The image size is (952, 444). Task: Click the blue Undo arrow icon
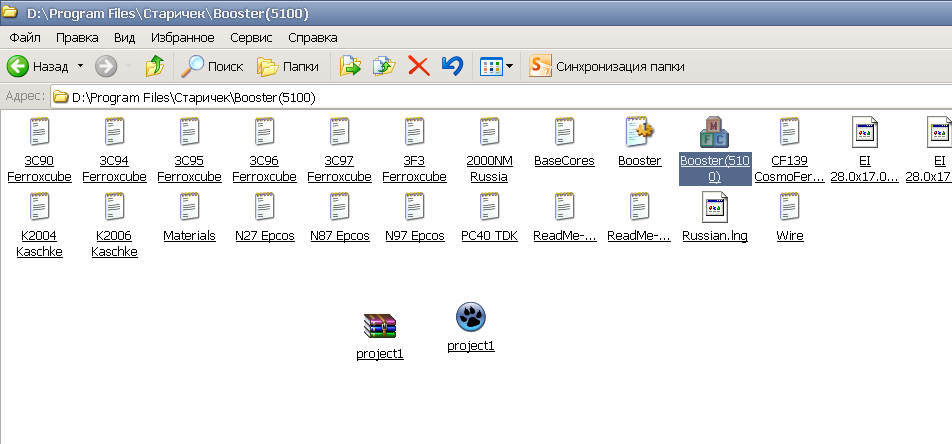(x=452, y=66)
